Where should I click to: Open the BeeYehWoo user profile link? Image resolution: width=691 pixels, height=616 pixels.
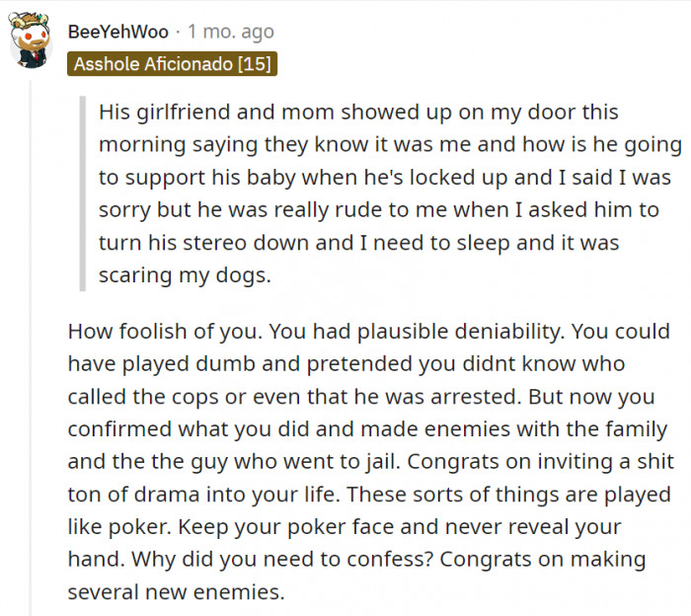click(x=117, y=32)
